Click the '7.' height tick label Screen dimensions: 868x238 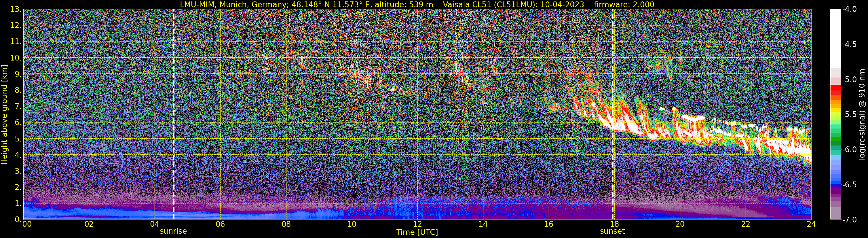click(x=18, y=107)
